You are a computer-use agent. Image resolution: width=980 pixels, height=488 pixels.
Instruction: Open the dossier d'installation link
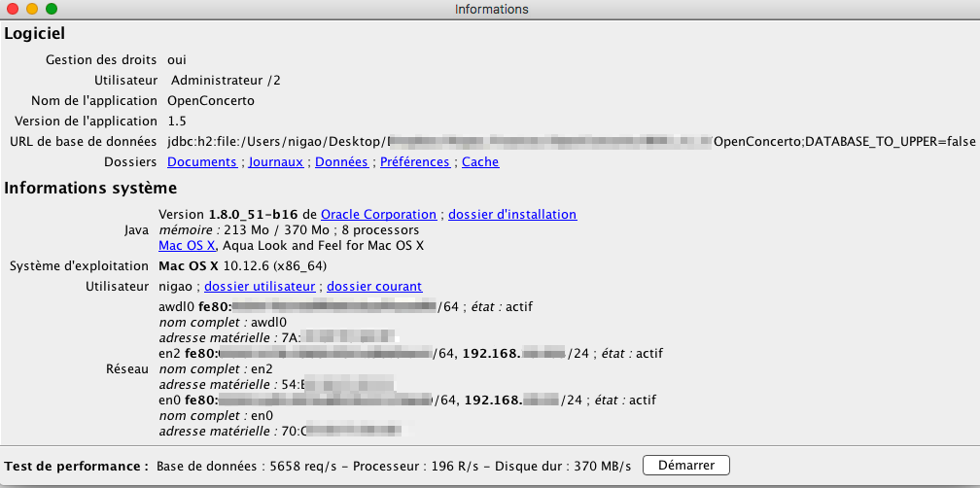click(512, 214)
